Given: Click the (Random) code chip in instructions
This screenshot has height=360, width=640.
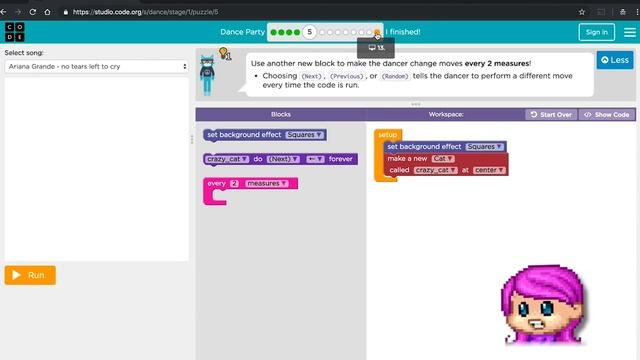Looking at the screenshot, I should (x=395, y=76).
